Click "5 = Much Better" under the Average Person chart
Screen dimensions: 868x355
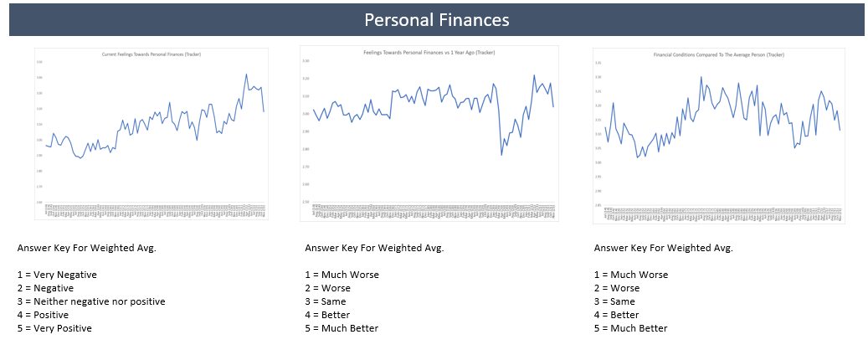[630, 328]
